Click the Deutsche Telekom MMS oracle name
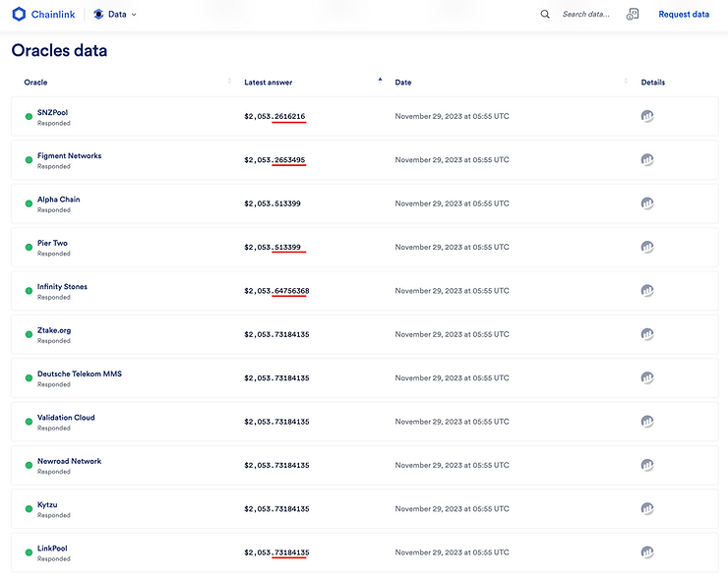This screenshot has height=576, width=728. tap(80, 374)
